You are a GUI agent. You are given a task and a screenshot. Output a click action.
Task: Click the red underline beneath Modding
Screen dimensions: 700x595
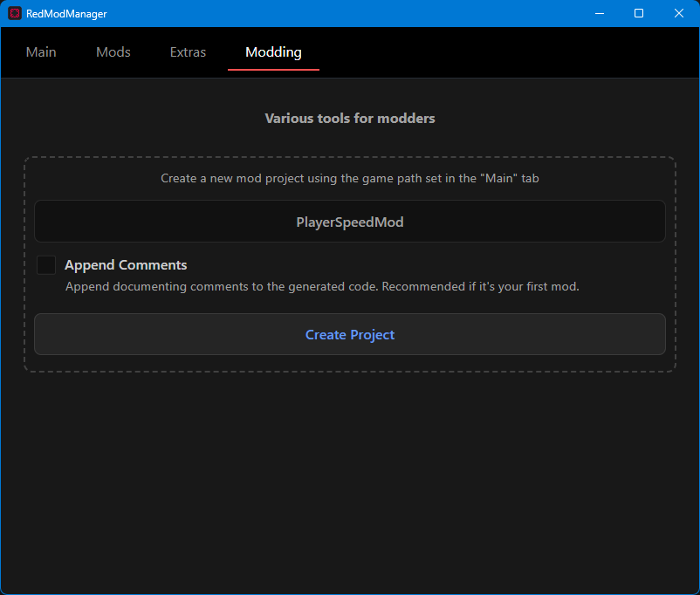(x=273, y=69)
